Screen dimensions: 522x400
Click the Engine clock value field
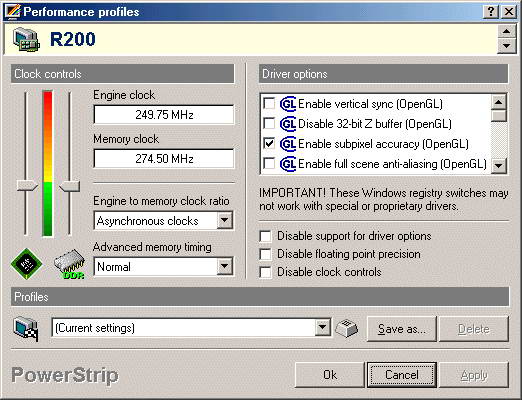click(x=164, y=115)
